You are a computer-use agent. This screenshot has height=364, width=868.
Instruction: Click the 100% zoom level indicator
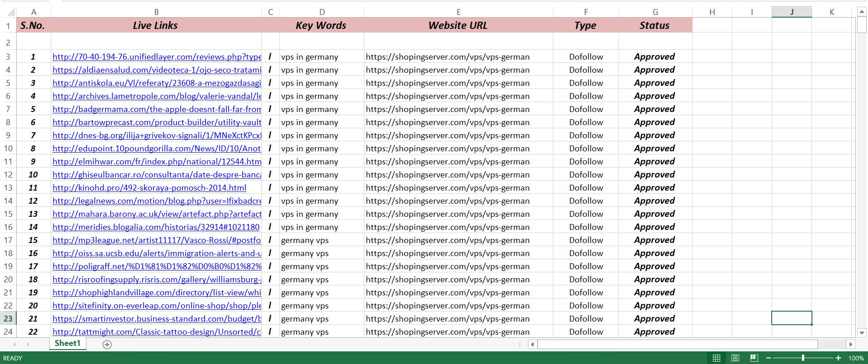pos(856,358)
